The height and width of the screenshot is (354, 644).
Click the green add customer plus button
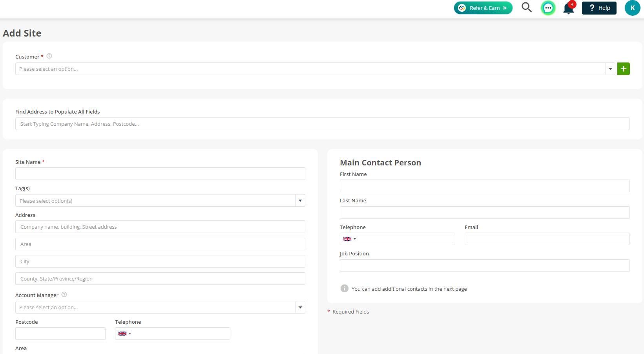click(x=624, y=69)
